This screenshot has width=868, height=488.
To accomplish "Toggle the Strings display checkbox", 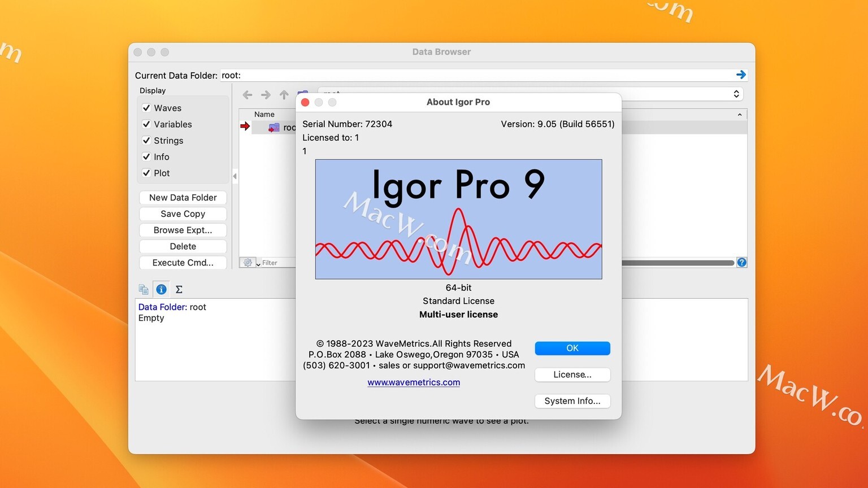I will [146, 141].
